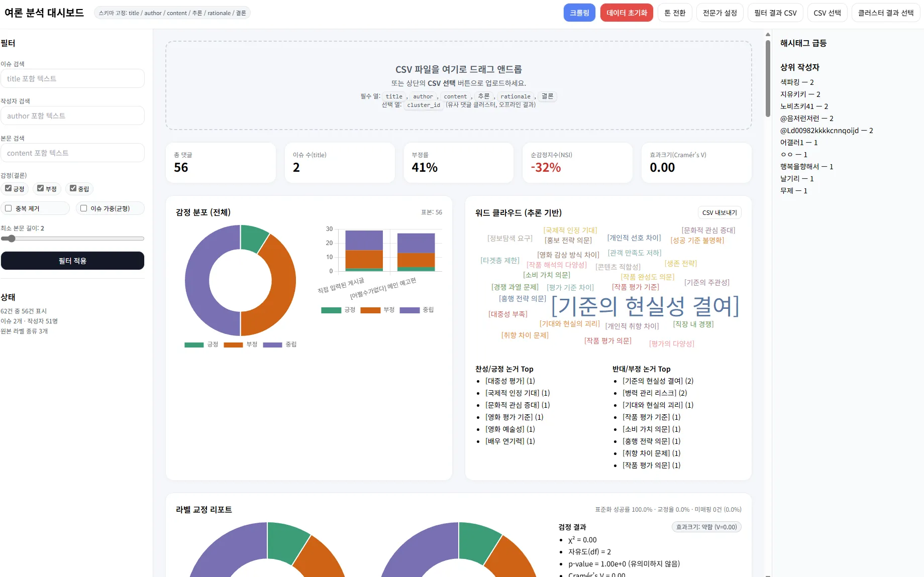
Task: Toggle 중립 legend under the bar chart
Action: pyautogui.click(x=417, y=310)
